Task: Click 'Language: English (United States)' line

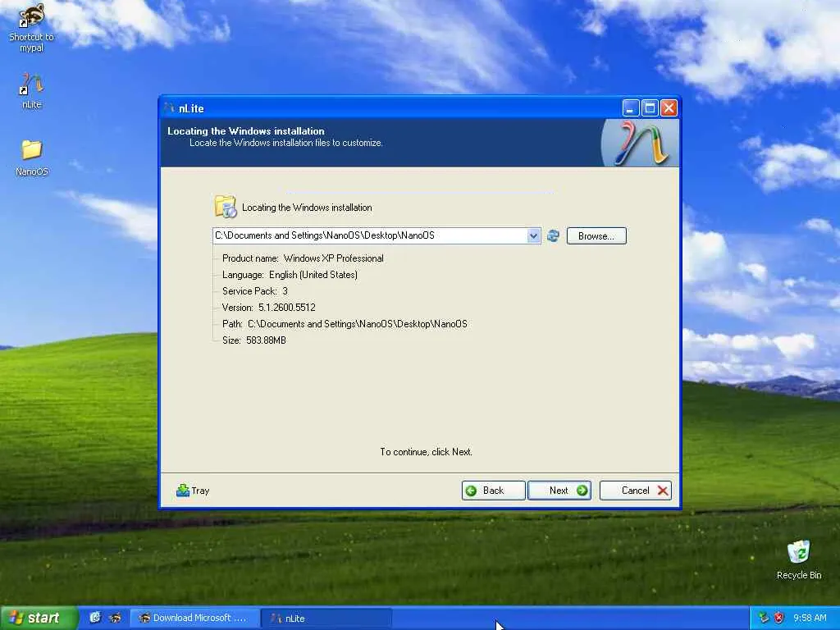Action: coord(290,275)
